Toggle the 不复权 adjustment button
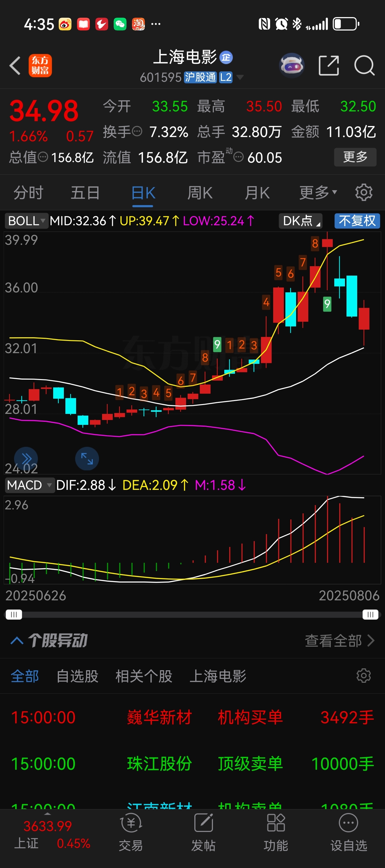The width and height of the screenshot is (385, 868). point(357,221)
